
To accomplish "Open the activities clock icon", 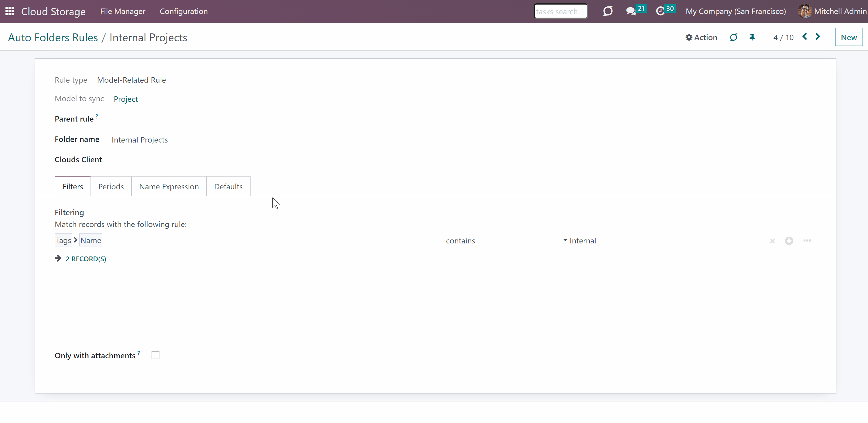I will (x=660, y=11).
